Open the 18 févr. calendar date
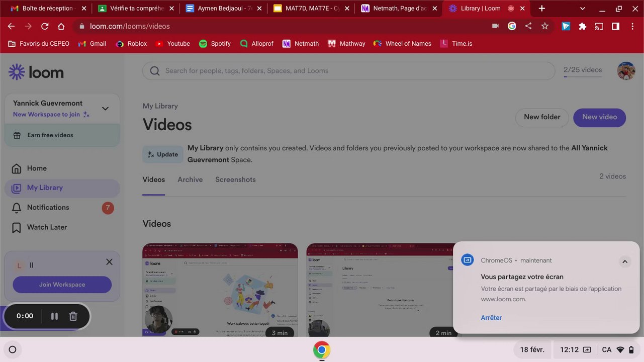The width and height of the screenshot is (644, 362). click(532, 349)
